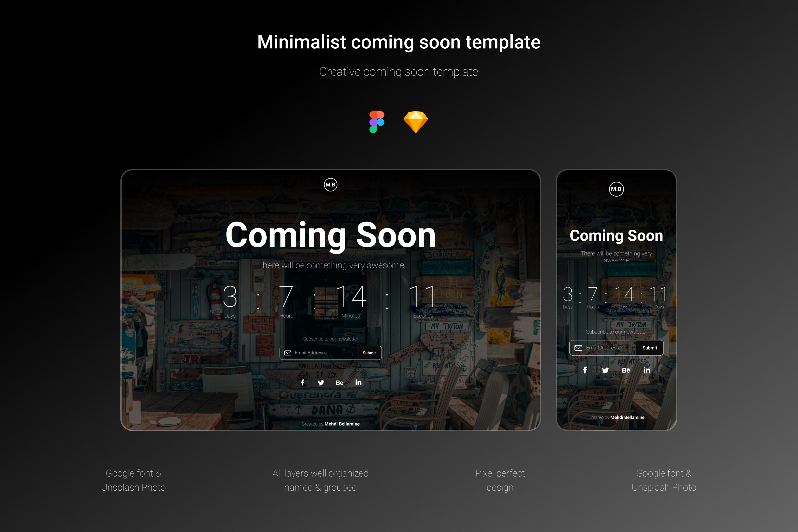Image resolution: width=798 pixels, height=532 pixels.
Task: Open Behance icon in desktop preview
Action: pyautogui.click(x=339, y=383)
